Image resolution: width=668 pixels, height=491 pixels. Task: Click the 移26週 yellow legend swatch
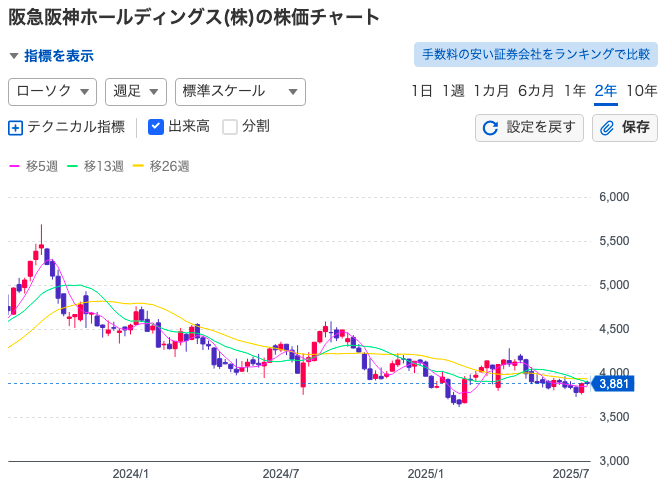[x=138, y=166]
